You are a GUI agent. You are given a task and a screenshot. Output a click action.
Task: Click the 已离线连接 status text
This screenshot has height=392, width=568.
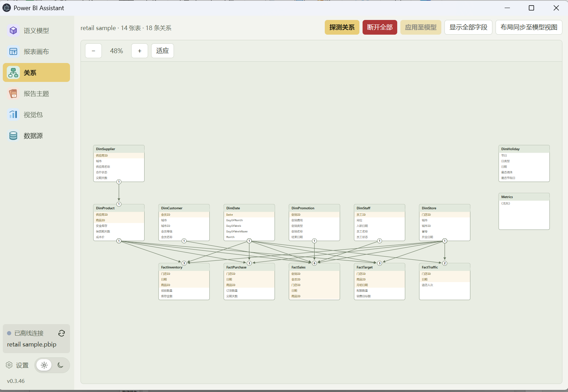pyautogui.click(x=29, y=333)
